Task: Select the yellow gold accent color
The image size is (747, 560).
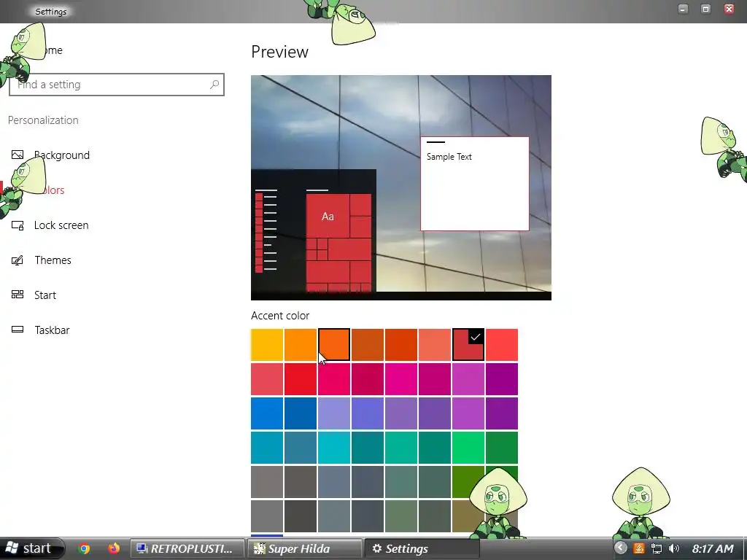Action: (267, 345)
